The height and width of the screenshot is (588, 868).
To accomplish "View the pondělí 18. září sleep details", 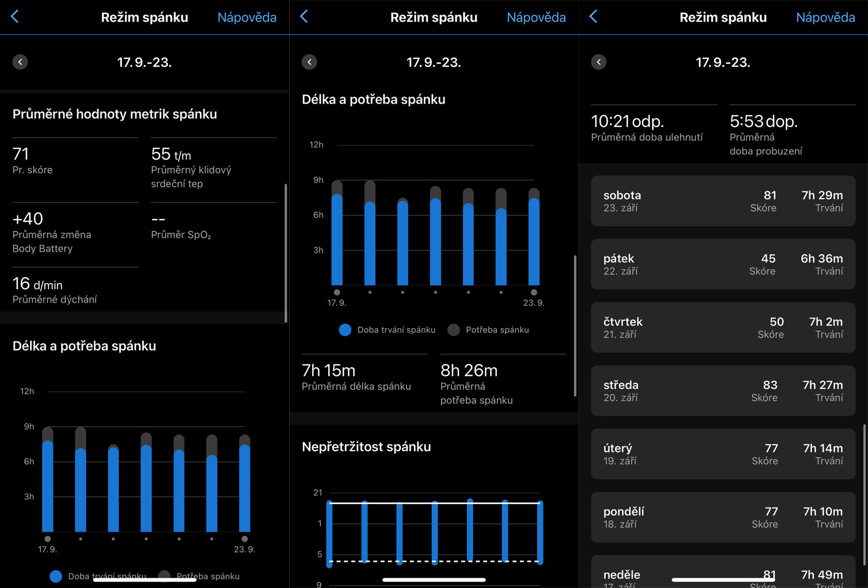I will (x=723, y=517).
